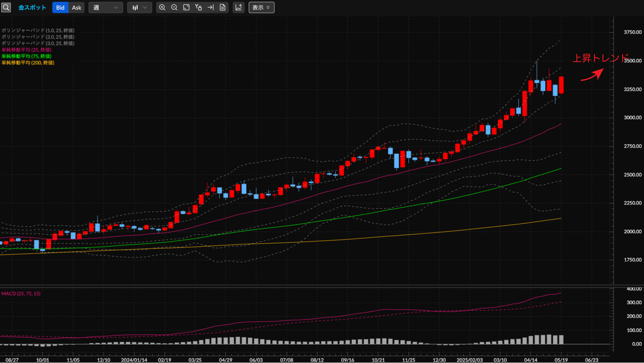This screenshot has width=644, height=363.
Task: Open the comparison line-chart icon
Action: point(238,7)
